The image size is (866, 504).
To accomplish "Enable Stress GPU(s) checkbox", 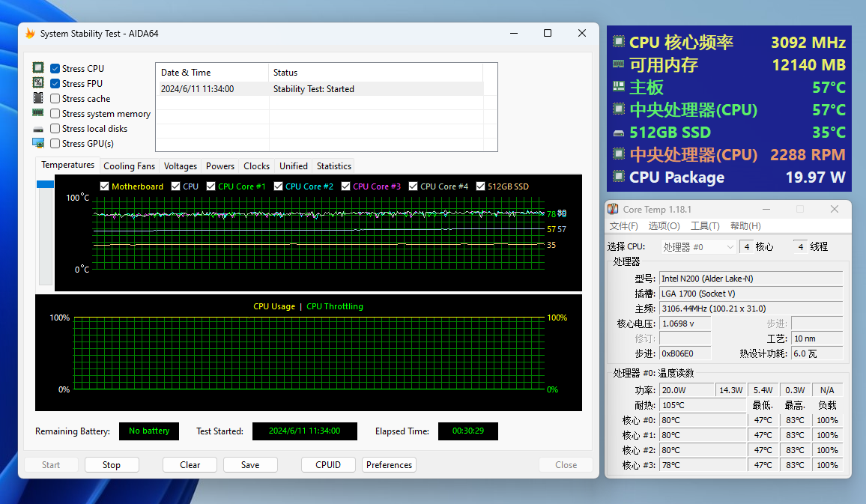I will click(55, 143).
